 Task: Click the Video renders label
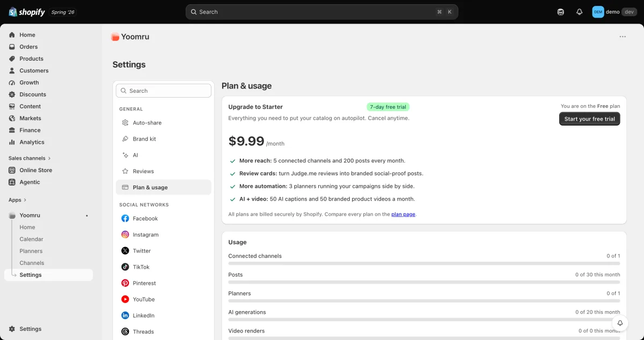pos(246,331)
